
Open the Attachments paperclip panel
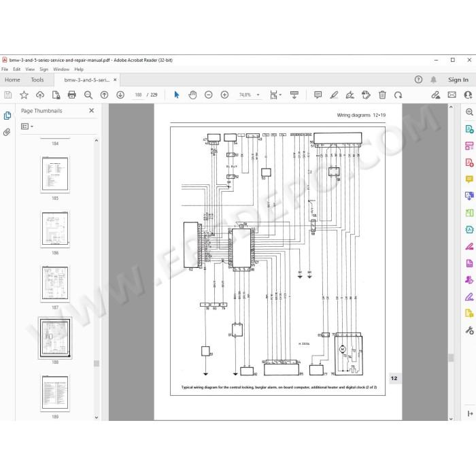(7, 132)
